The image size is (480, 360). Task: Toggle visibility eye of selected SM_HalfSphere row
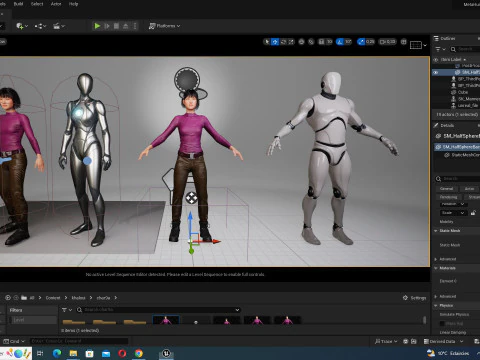click(x=436, y=72)
